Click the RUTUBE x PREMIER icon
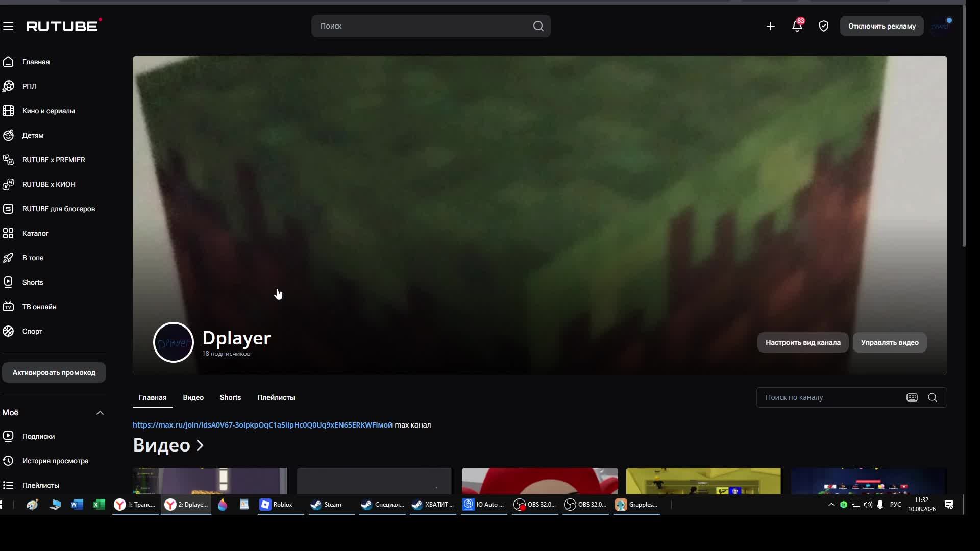The height and width of the screenshot is (551, 980). pos(8,160)
